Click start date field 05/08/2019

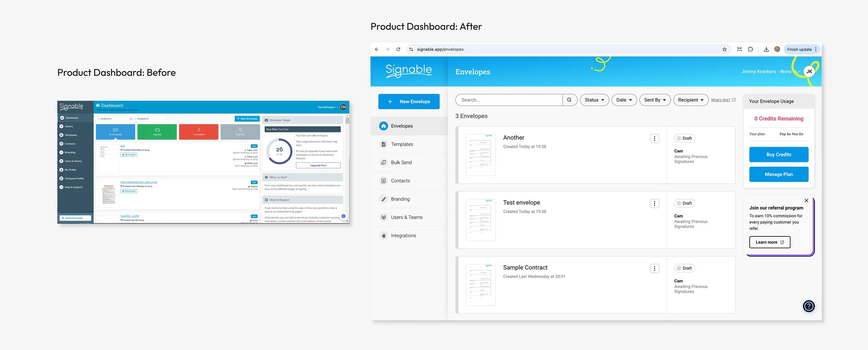tap(112, 119)
